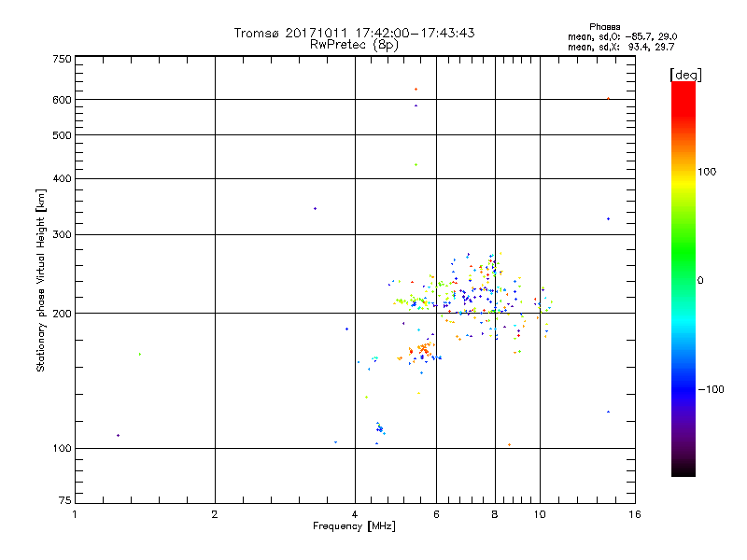Image resolution: width=747 pixels, height=560 pixels.
Task: Click the 'Frequency [MHz]' x-axis title
Action: [x=354, y=526]
